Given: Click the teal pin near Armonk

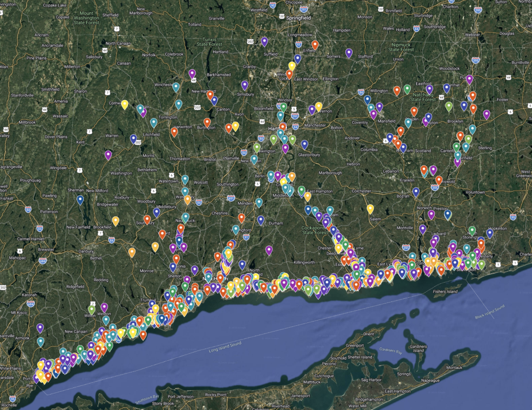Looking at the screenshot, I should pos(40,341).
